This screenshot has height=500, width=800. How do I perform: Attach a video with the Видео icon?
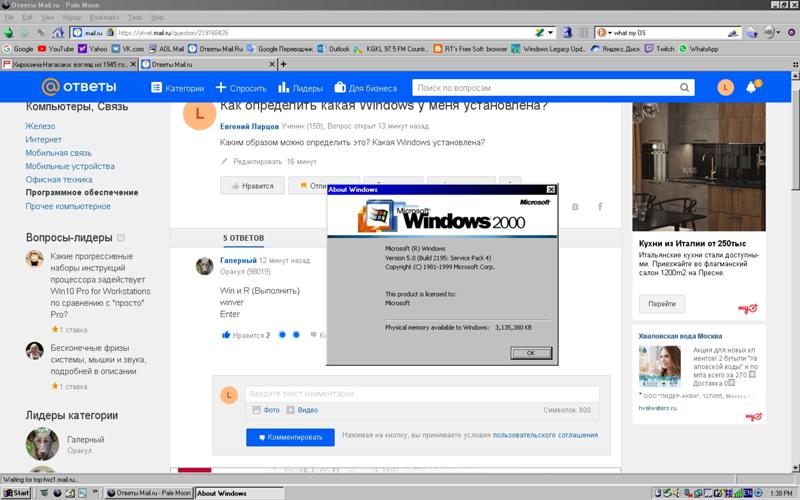tap(290, 410)
